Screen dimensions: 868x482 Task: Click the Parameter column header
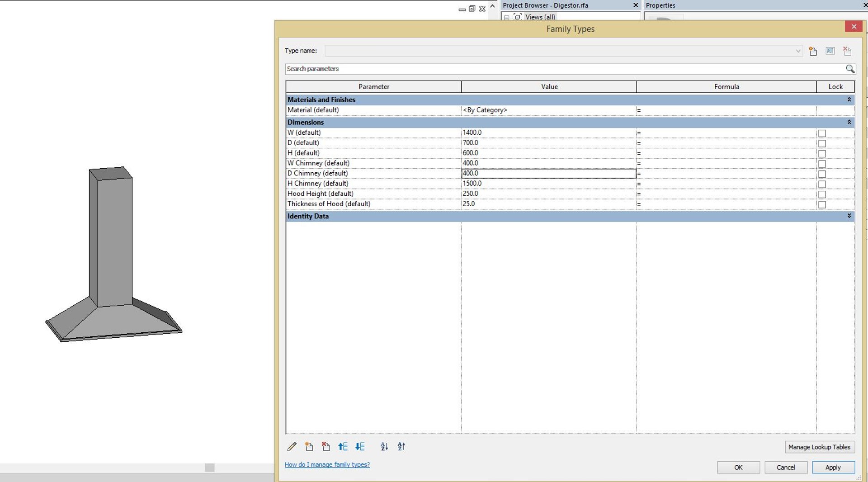(373, 87)
